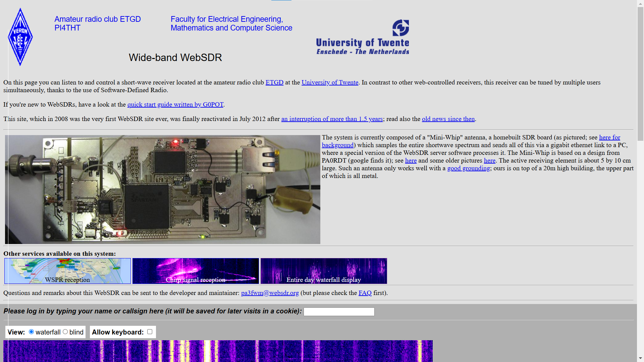Open the WSPR reception map thumbnail

pos(67,271)
